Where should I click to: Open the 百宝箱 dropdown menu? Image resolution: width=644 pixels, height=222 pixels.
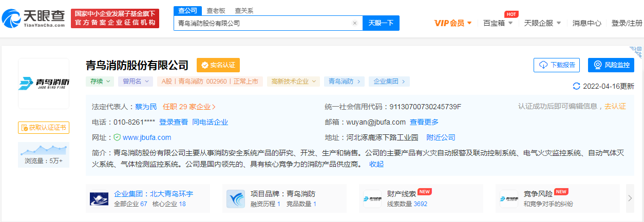498,23
